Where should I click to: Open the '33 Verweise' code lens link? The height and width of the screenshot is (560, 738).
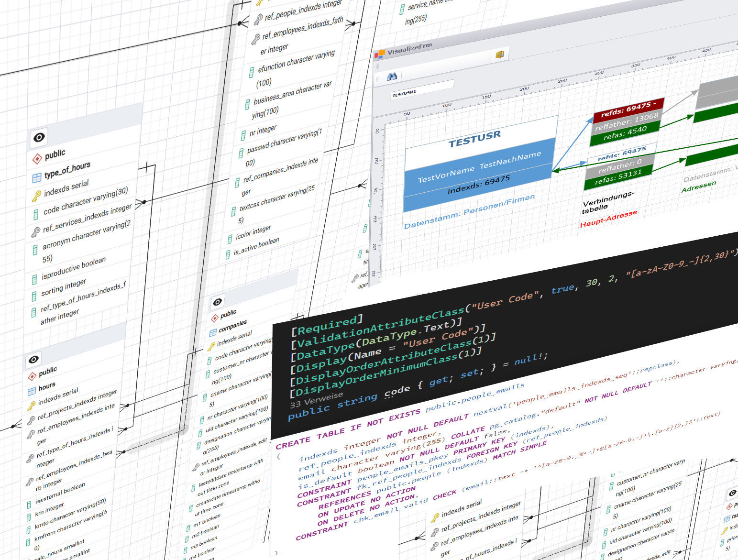click(x=316, y=400)
